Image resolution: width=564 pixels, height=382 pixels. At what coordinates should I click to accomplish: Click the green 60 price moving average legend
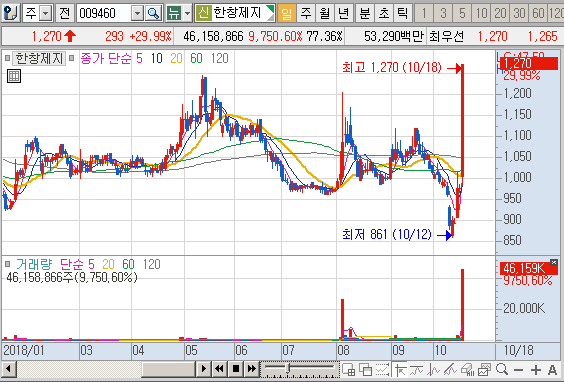(196, 58)
